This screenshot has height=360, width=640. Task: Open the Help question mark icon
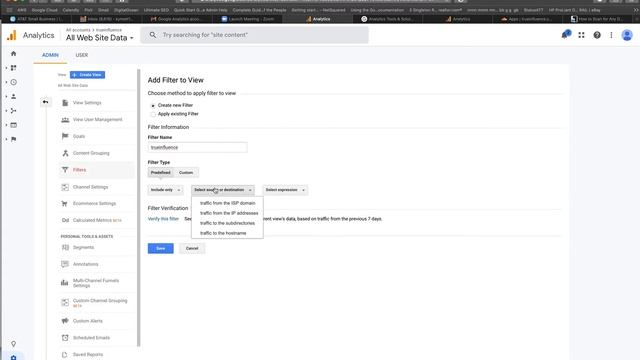click(x=597, y=35)
